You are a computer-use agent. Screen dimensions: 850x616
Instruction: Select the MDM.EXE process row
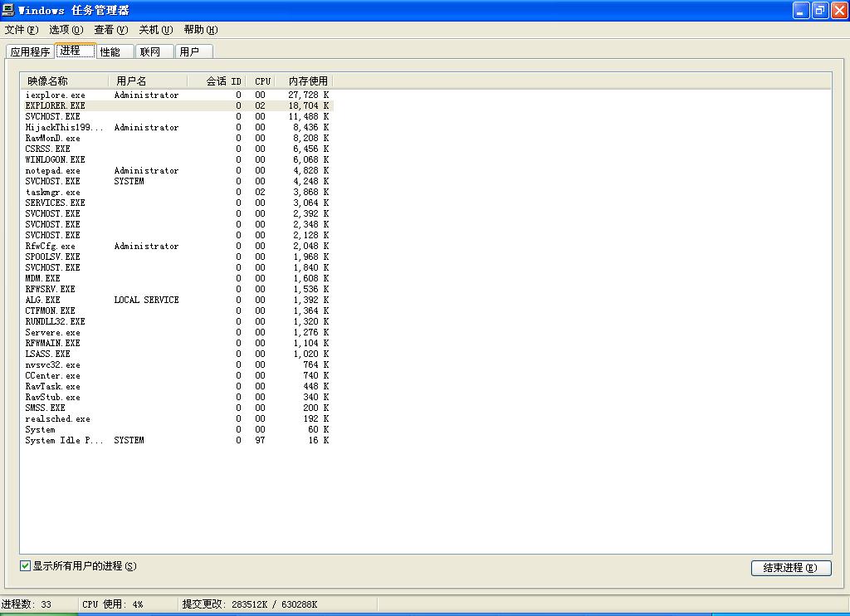point(178,279)
